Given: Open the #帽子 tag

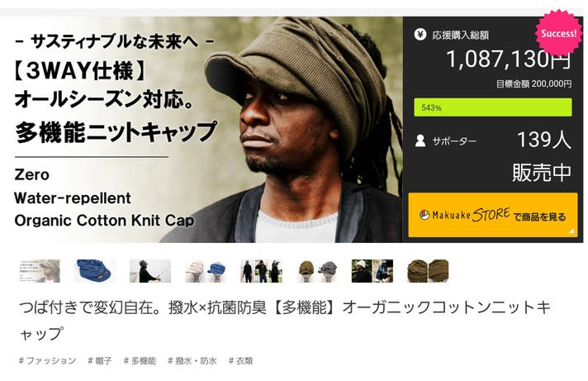Looking at the screenshot, I should point(100,360).
